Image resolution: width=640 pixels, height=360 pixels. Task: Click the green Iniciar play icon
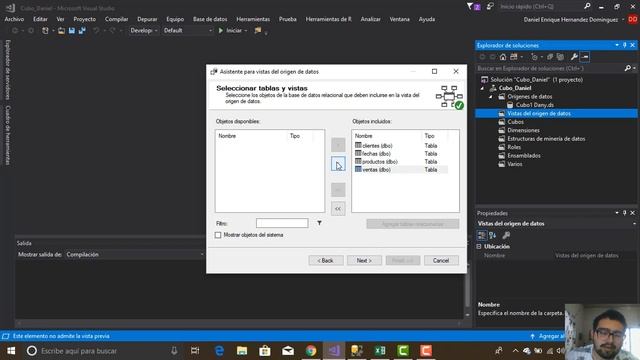tap(221, 30)
